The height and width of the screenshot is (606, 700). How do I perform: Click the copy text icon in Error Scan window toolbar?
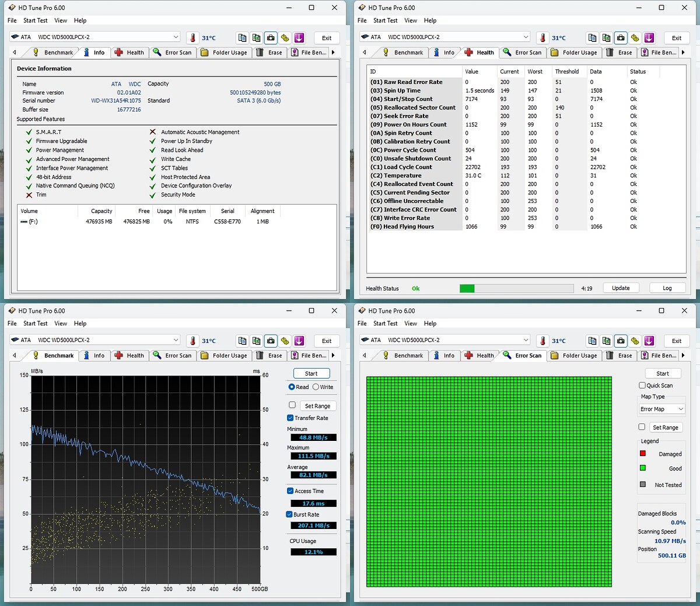tap(592, 341)
